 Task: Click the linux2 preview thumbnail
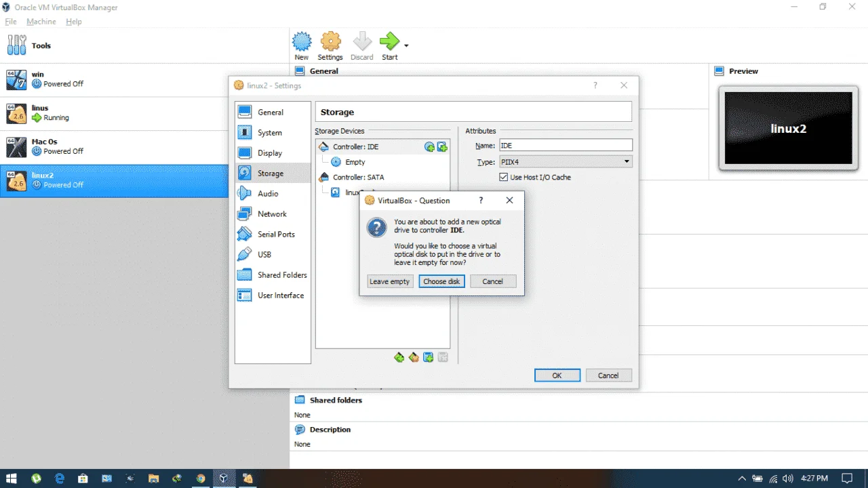click(x=788, y=129)
